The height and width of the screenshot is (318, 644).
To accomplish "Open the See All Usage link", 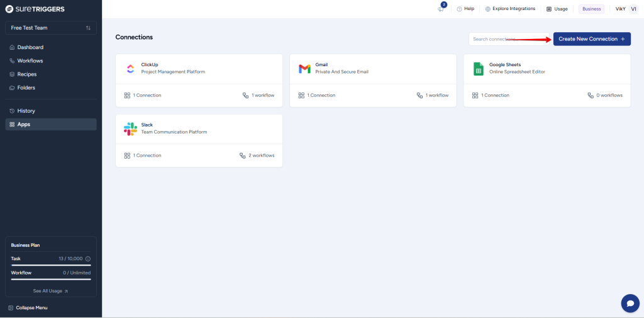I will [x=50, y=291].
